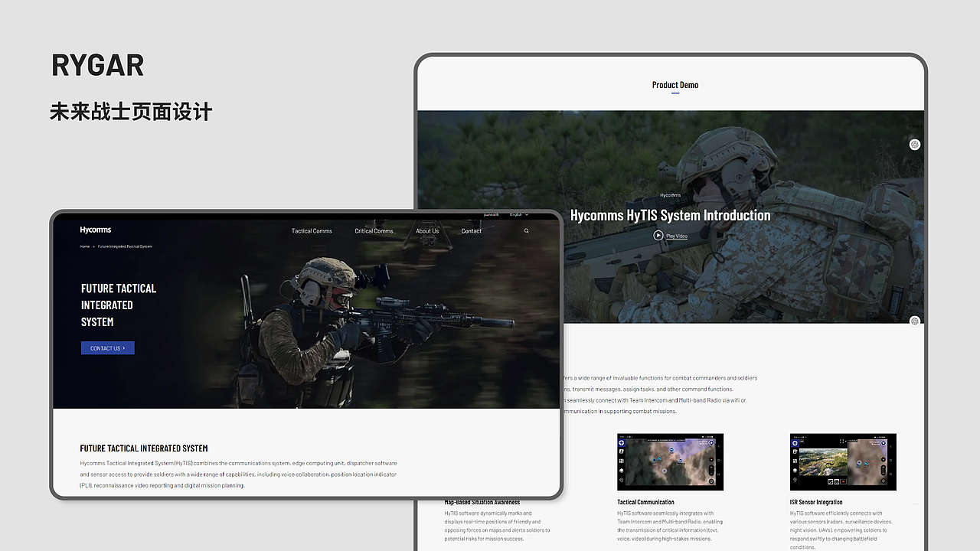The image size is (980, 551).
Task: Click the Play Video link
Action: 677,236
